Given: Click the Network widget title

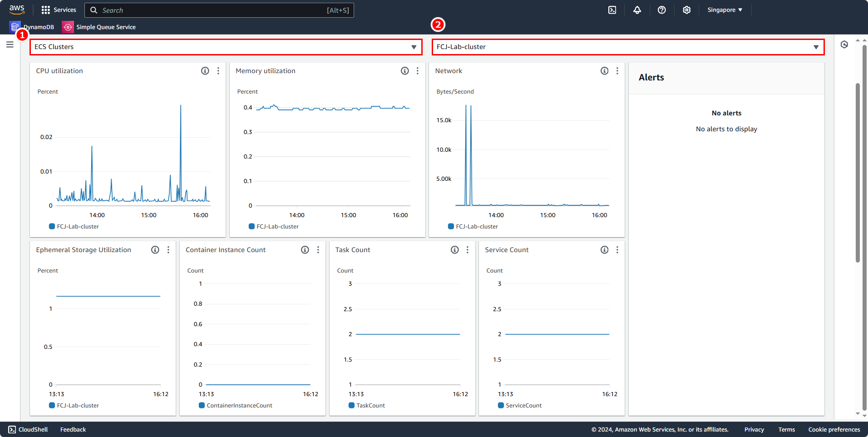Looking at the screenshot, I should click(x=449, y=71).
